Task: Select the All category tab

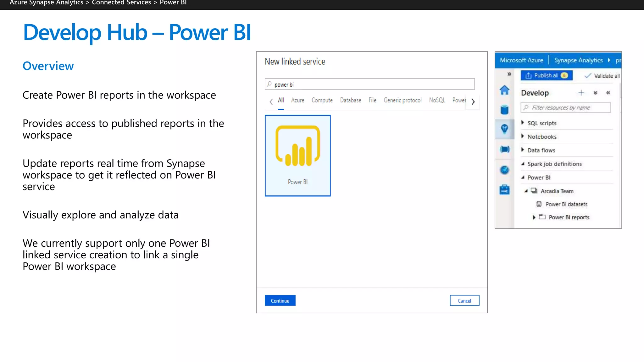Action: coord(281,100)
